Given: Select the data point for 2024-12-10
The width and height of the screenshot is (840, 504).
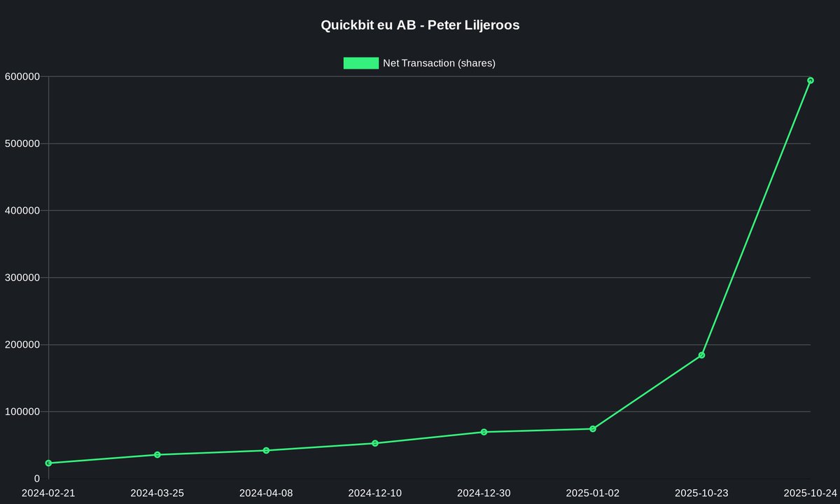Looking at the screenshot, I should pyautogui.click(x=375, y=443).
